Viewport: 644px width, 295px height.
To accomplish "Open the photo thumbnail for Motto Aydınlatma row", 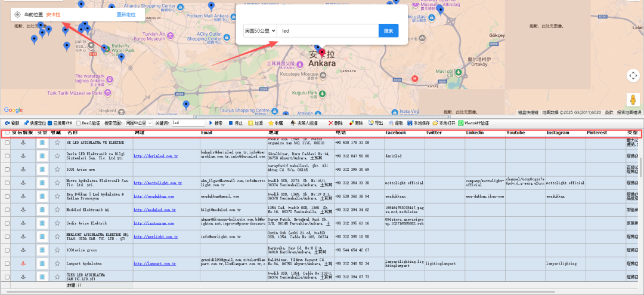I will (42, 183).
